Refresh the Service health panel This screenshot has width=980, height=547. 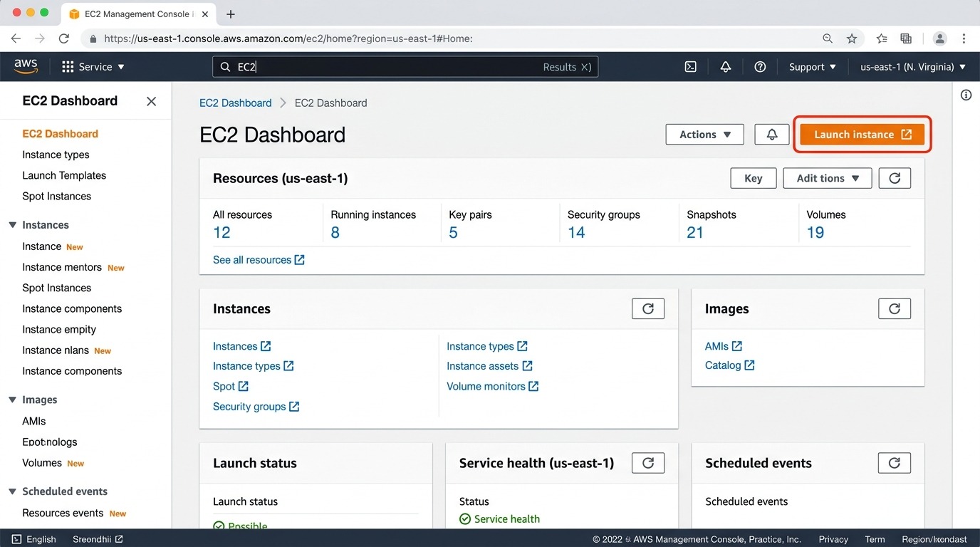click(648, 463)
